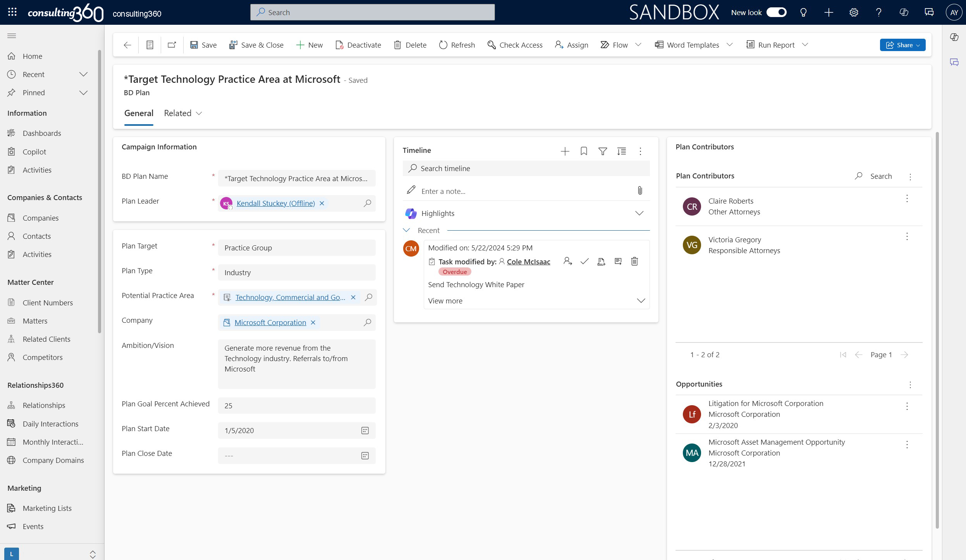Open timeline more commands menu
This screenshot has width=966, height=560.
coord(640,151)
